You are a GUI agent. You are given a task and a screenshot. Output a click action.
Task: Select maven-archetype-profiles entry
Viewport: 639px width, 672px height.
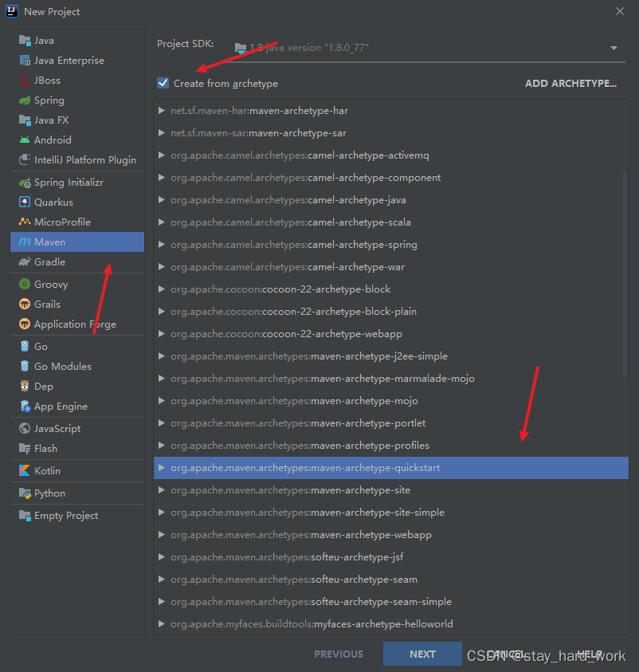coord(391,446)
